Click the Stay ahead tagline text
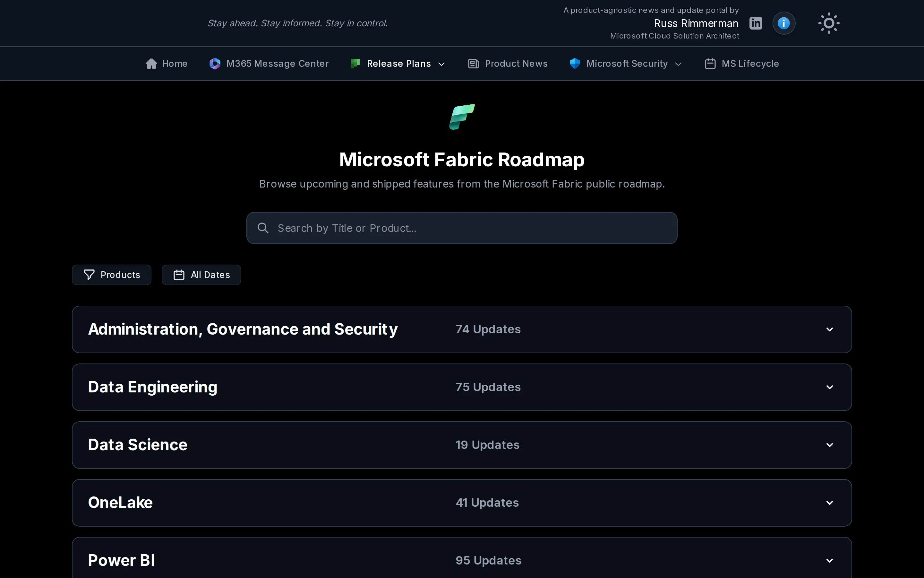This screenshot has height=578, width=924. tap(297, 23)
